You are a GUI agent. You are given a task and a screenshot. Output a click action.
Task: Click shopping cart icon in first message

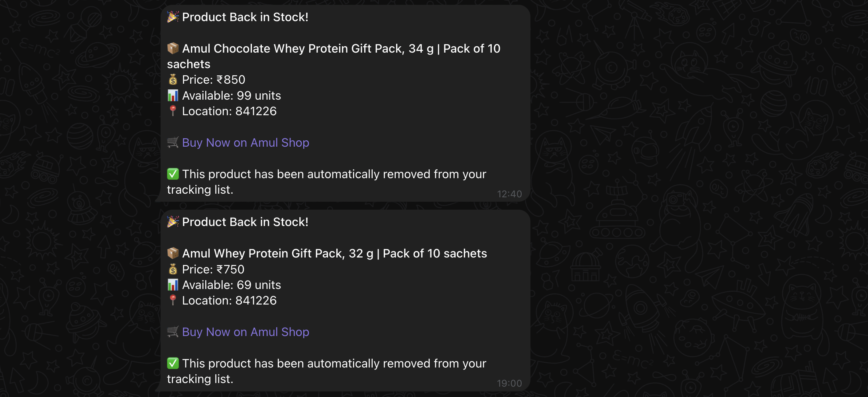click(x=173, y=142)
